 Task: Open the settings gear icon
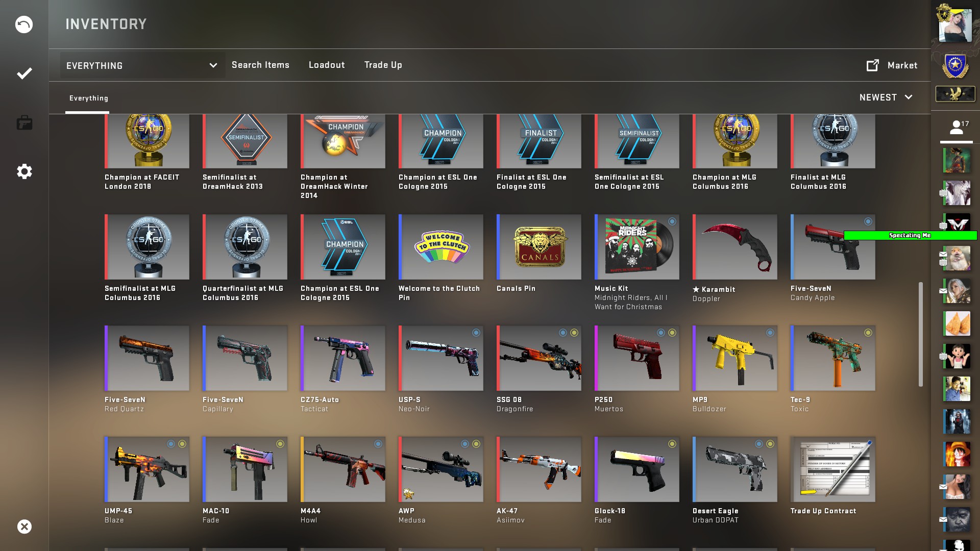click(x=24, y=171)
